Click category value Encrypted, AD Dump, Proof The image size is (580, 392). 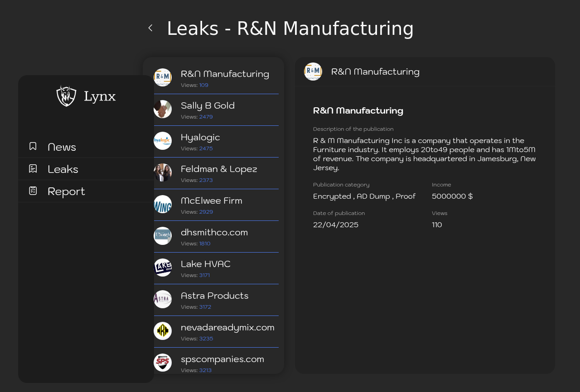364,196
